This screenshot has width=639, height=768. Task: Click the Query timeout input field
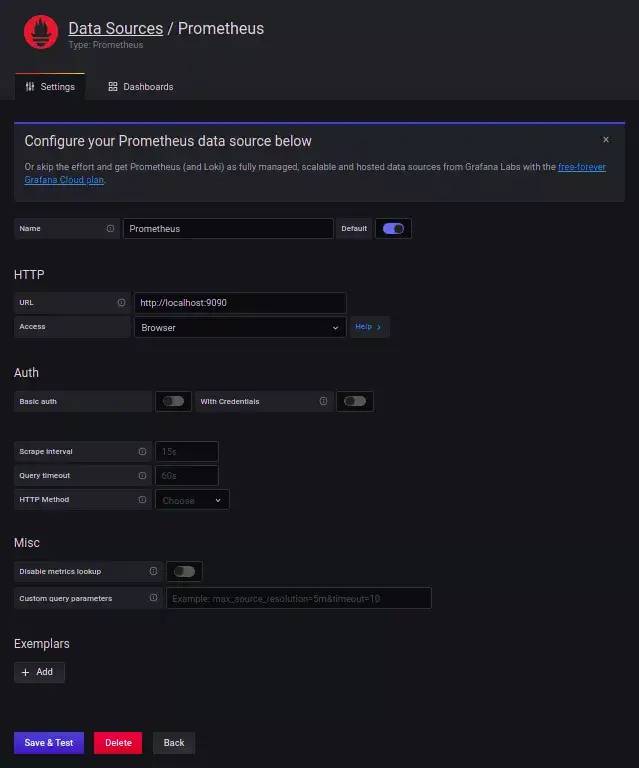coord(187,476)
